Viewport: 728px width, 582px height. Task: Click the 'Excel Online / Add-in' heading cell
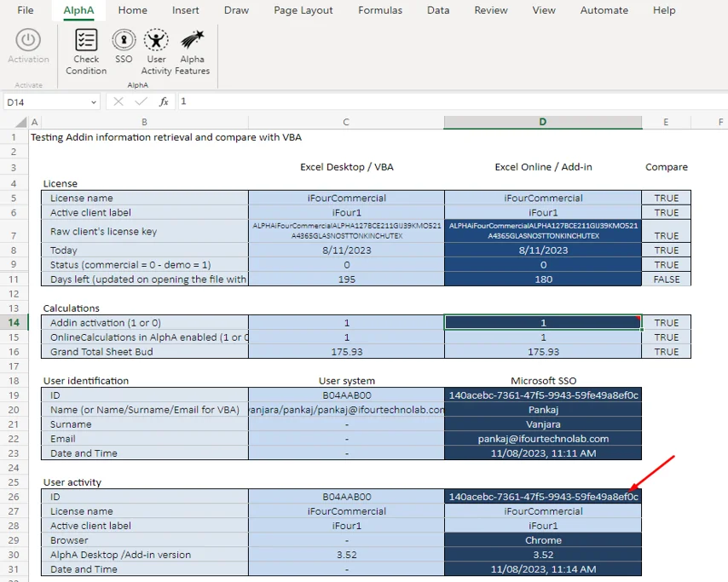(543, 167)
